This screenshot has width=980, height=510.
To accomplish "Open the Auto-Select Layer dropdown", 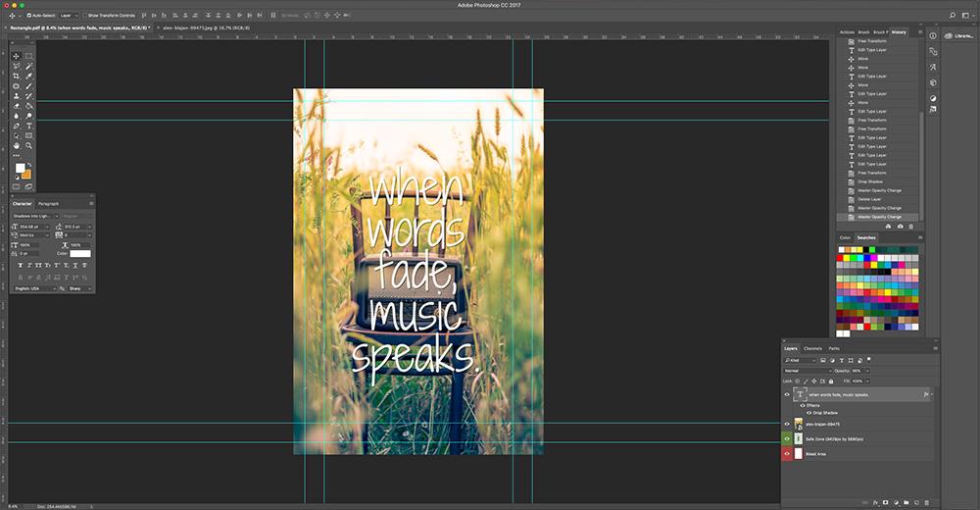I will pos(68,16).
